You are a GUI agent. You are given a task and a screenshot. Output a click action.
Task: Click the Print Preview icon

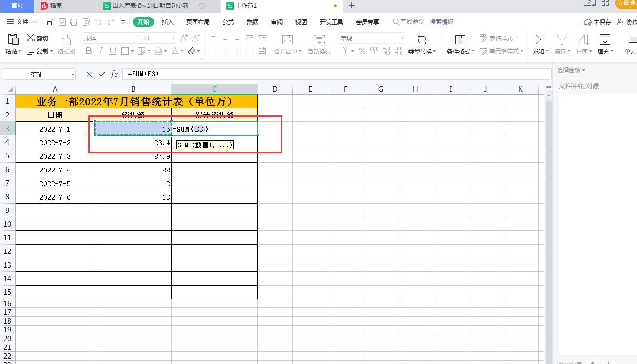point(86,22)
